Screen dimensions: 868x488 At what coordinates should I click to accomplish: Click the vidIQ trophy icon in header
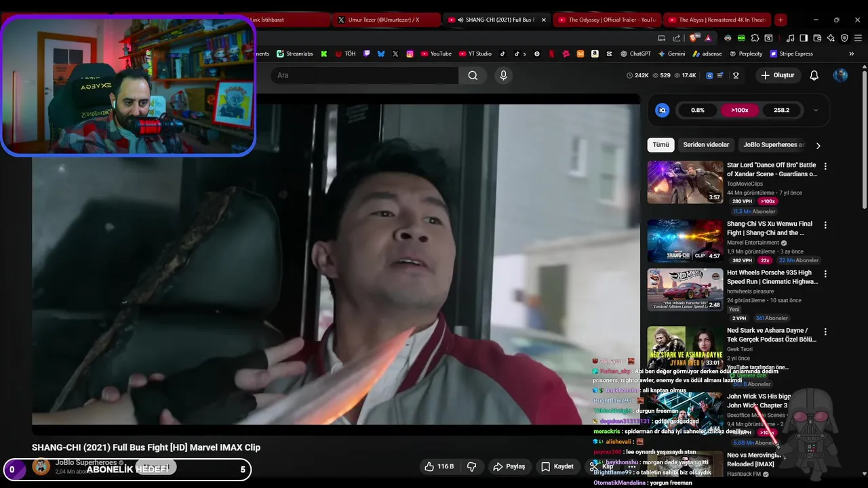(x=736, y=75)
